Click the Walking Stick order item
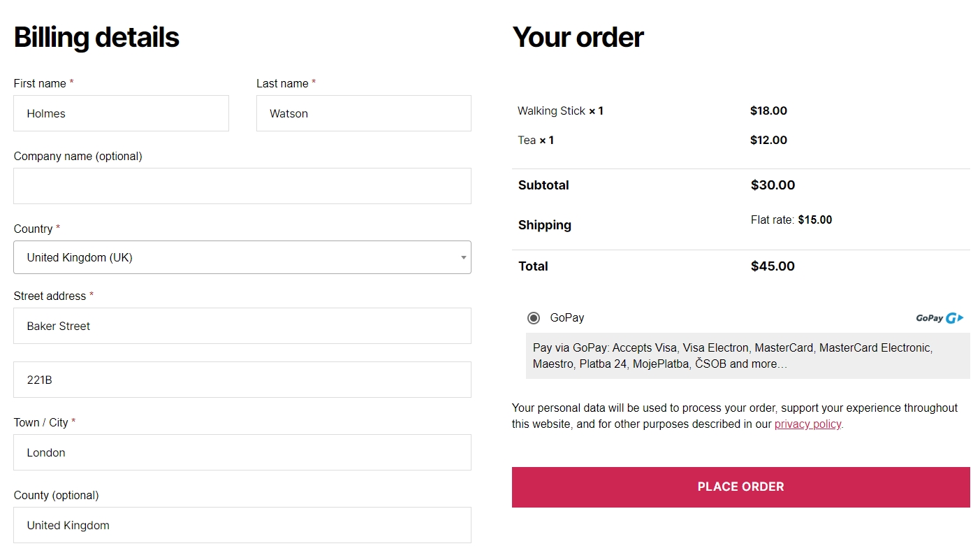 [x=560, y=110]
